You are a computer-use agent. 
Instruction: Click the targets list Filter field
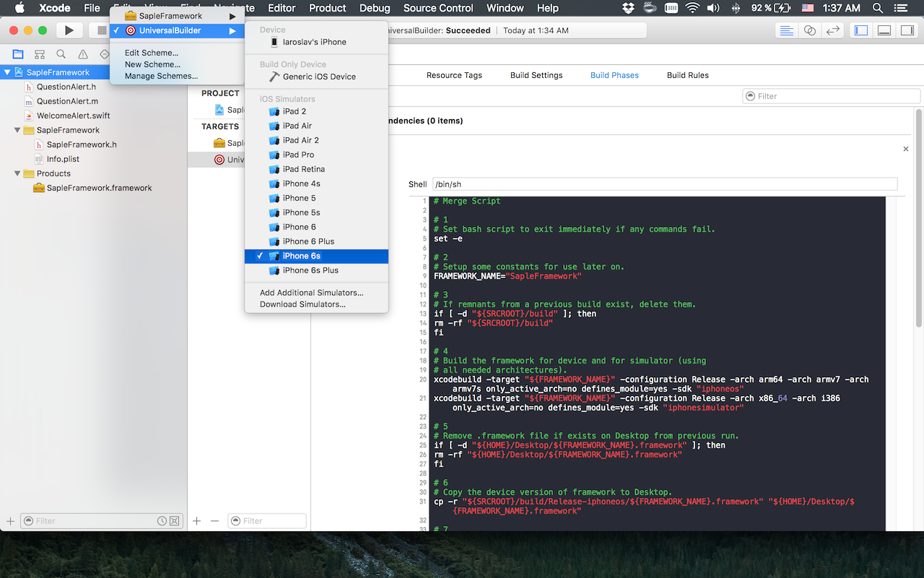(x=267, y=521)
